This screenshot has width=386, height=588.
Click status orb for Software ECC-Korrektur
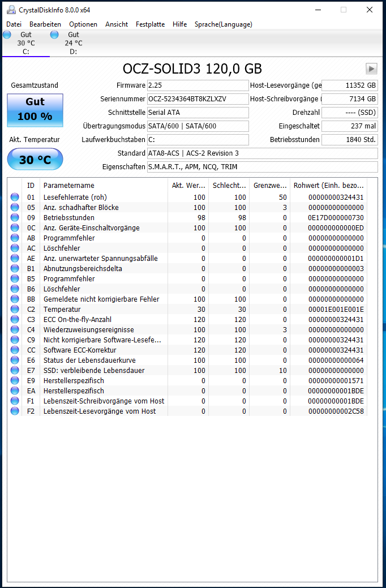point(15,350)
